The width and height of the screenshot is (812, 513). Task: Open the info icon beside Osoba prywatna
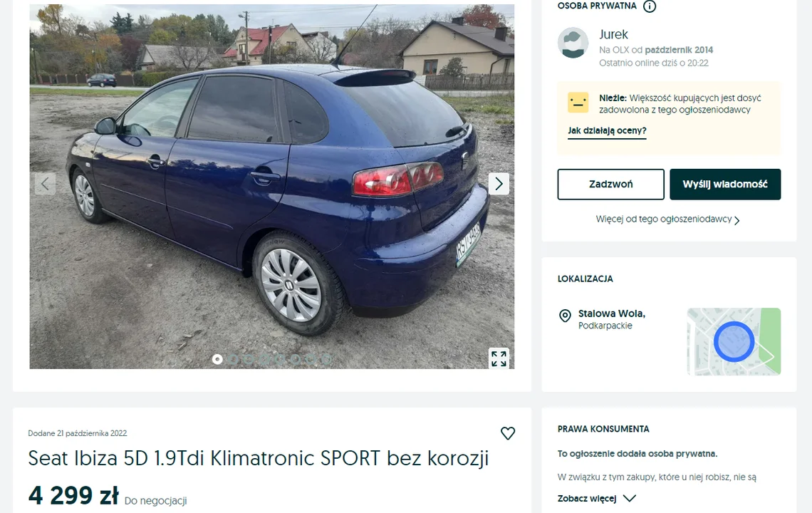click(650, 6)
